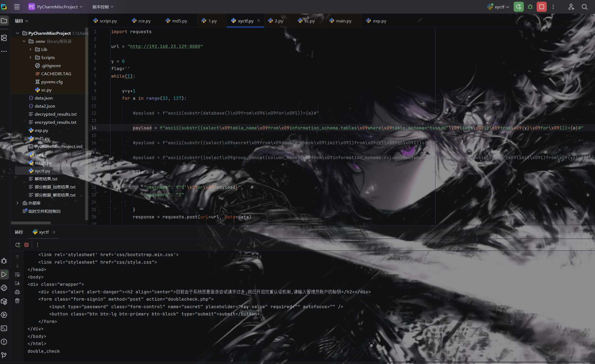Select data.json in the project tree
595x364 pixels.
[43, 98]
